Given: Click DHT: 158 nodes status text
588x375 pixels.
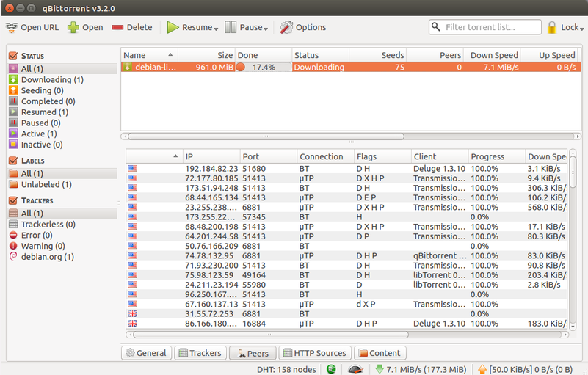Looking at the screenshot, I should (286, 369).
